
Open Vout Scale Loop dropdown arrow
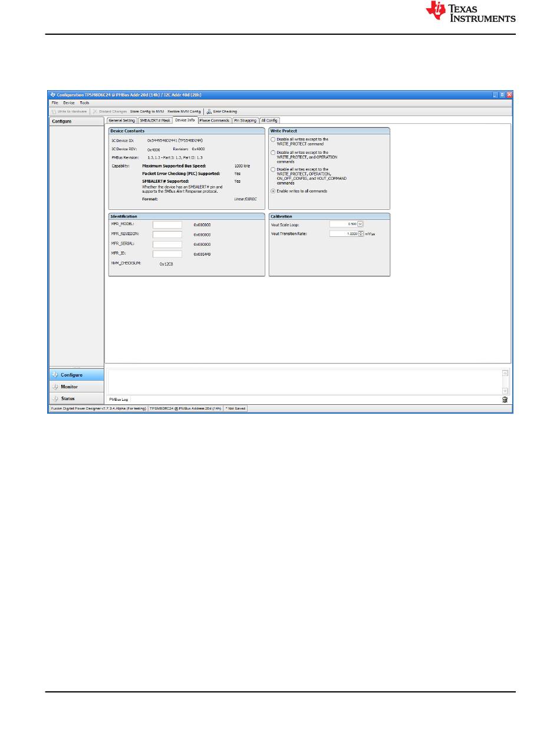coord(360,224)
